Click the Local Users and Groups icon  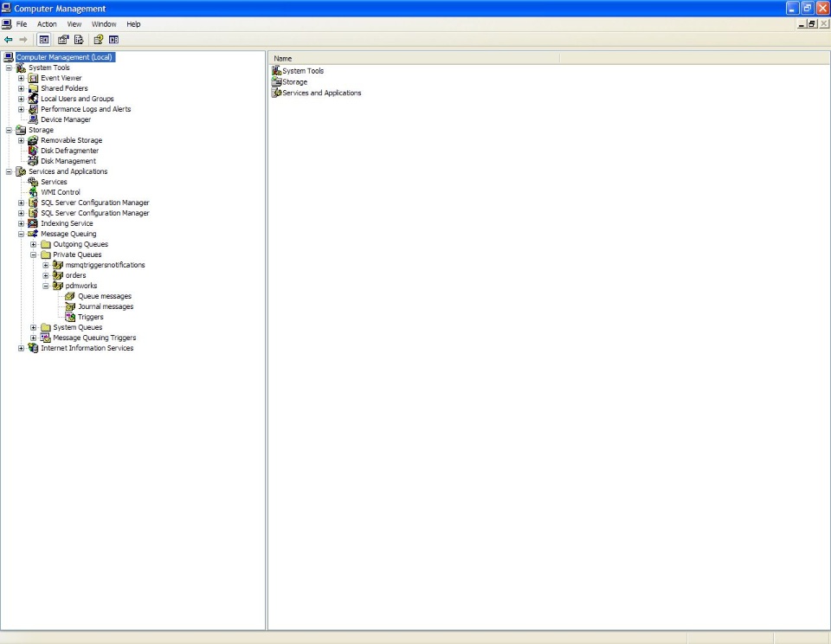(x=34, y=99)
